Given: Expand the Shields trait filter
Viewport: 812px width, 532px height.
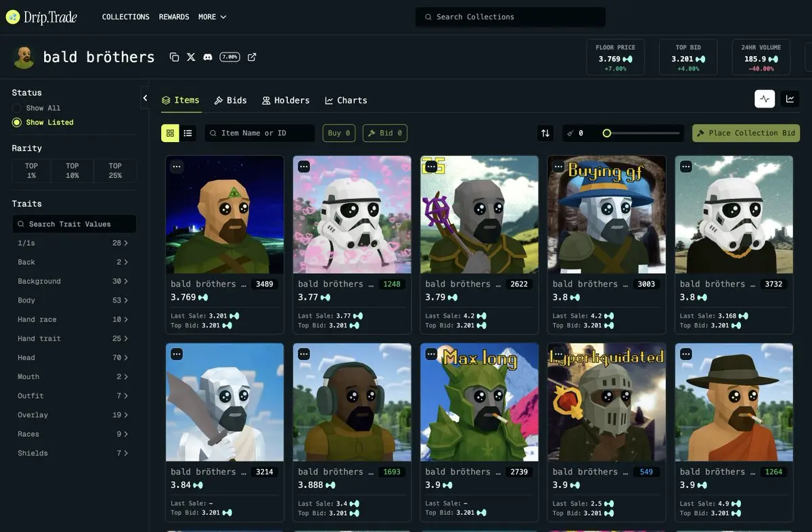Looking at the screenshot, I should click(x=74, y=453).
